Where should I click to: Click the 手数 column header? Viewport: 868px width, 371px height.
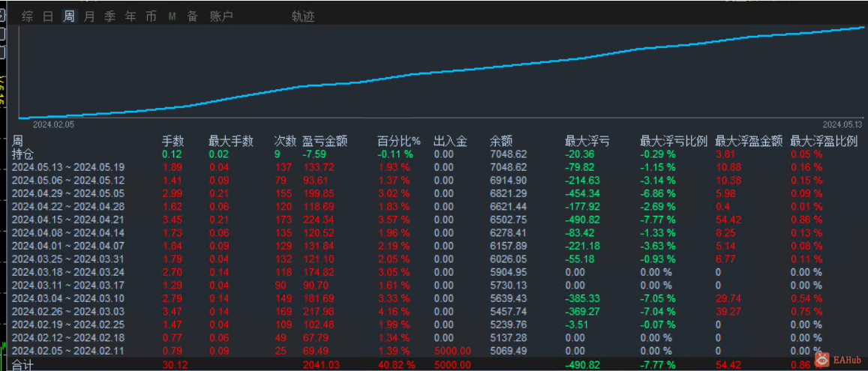[173, 142]
